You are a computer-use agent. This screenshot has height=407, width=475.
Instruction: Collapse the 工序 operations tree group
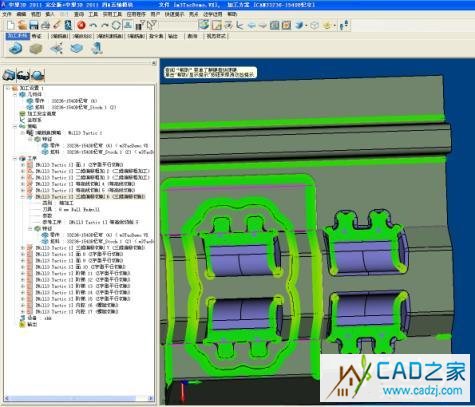click(x=15, y=158)
